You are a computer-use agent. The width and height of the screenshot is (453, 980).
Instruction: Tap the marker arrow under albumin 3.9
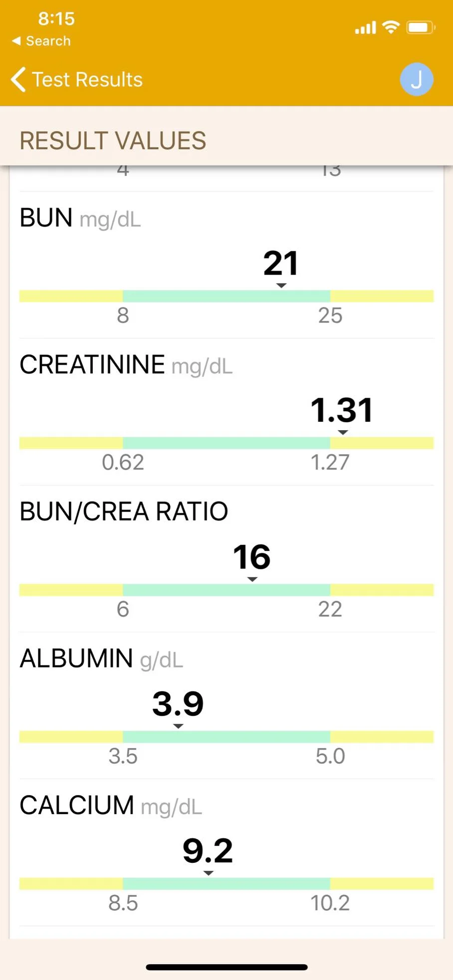pos(178,726)
